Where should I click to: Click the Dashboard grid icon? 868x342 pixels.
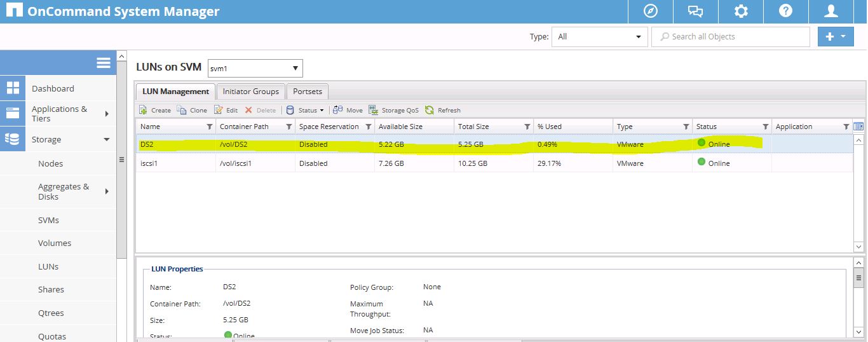pos(12,88)
